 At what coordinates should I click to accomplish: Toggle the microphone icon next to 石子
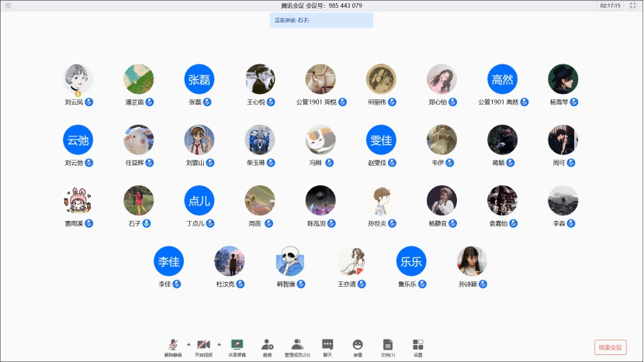[x=147, y=223]
